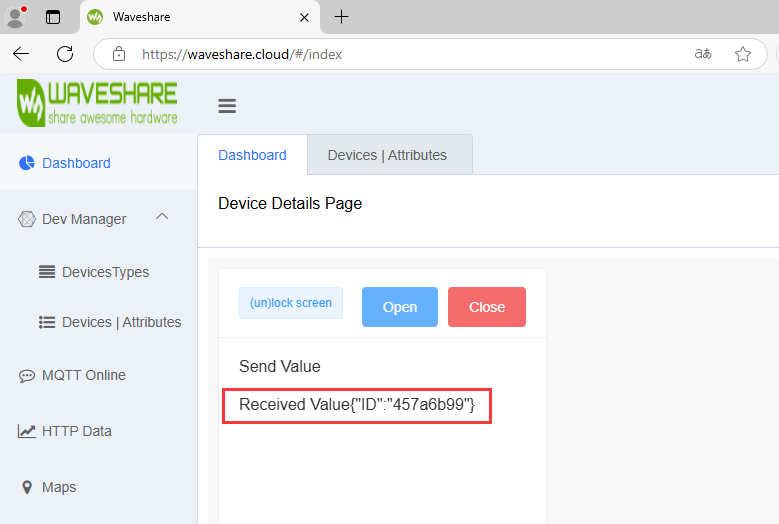Open the Maps page
This screenshot has width=779, height=524.
pos(59,487)
